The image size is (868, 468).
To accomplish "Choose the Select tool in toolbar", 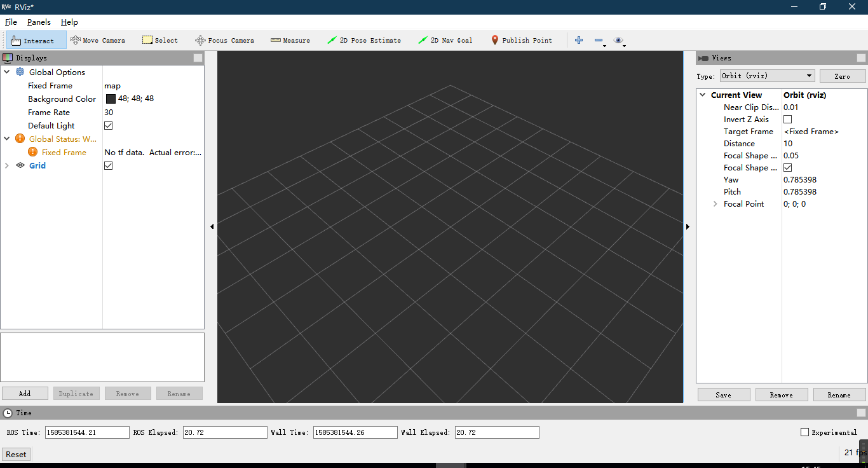I will pos(159,40).
